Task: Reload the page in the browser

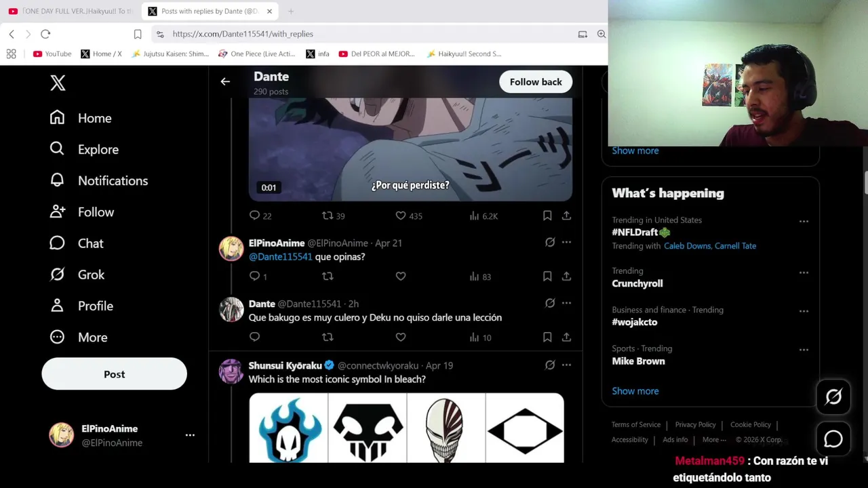Action: 45,34
